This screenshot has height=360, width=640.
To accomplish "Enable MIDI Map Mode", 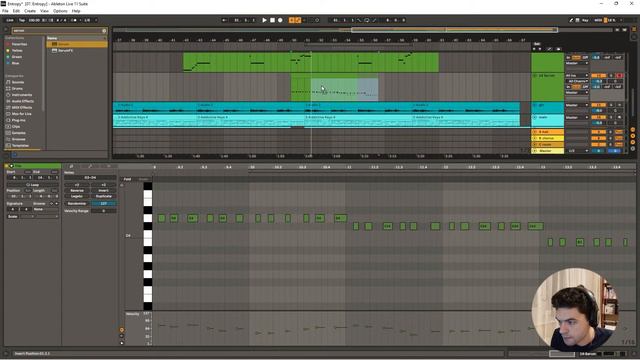I will (598, 20).
